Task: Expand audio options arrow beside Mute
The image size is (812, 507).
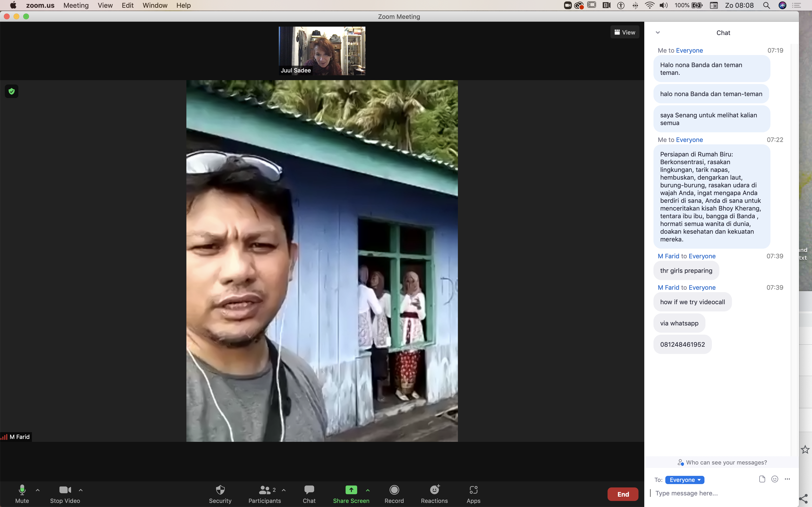Action: point(38,490)
